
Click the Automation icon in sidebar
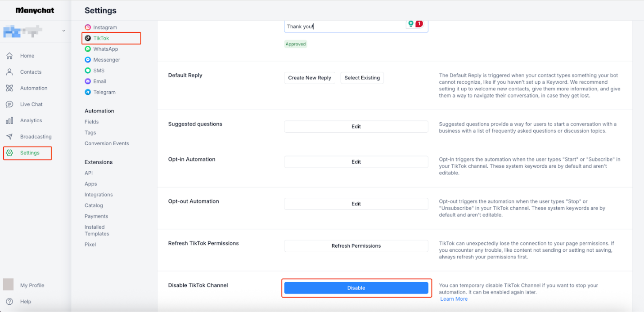(9, 88)
